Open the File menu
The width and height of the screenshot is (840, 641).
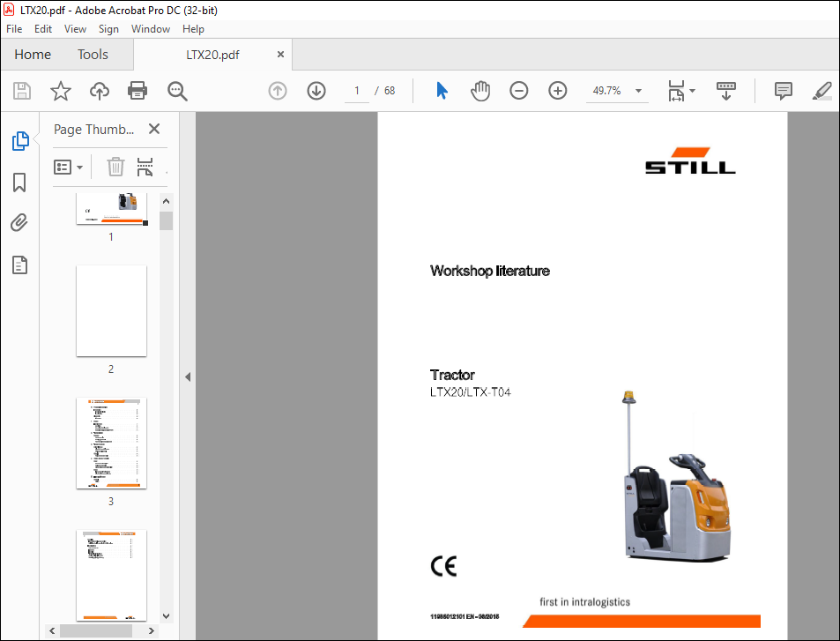tap(14, 29)
